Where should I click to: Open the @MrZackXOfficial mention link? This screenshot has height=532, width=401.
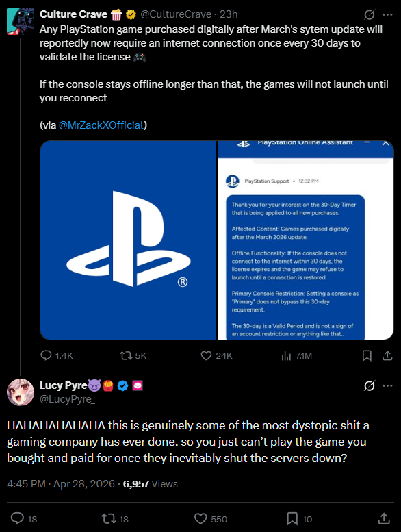pyautogui.click(x=101, y=125)
